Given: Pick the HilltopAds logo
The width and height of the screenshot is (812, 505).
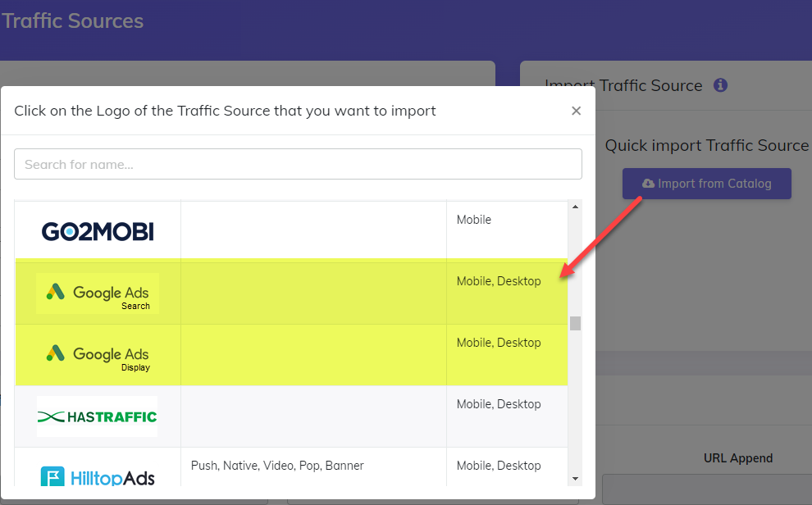Looking at the screenshot, I should pyautogui.click(x=98, y=476).
